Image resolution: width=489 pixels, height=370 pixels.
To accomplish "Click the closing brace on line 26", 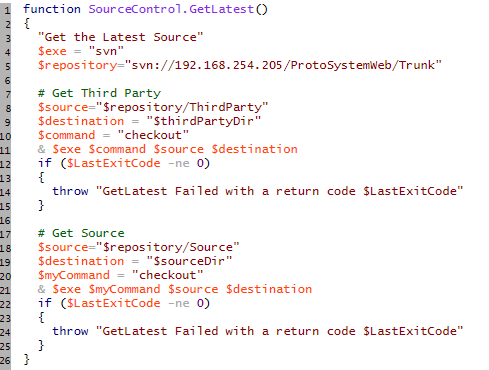I will [27, 359].
